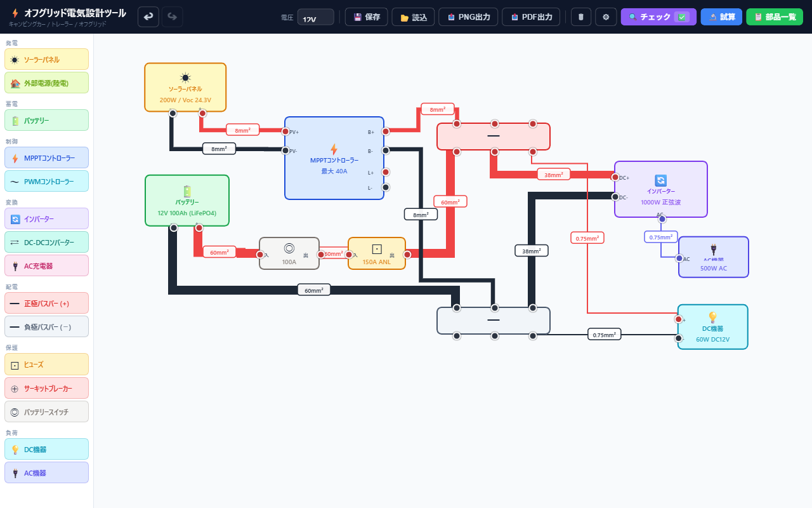Click the DC+ port on the inverter
Viewport: 812px width, 508px height.
click(615, 177)
